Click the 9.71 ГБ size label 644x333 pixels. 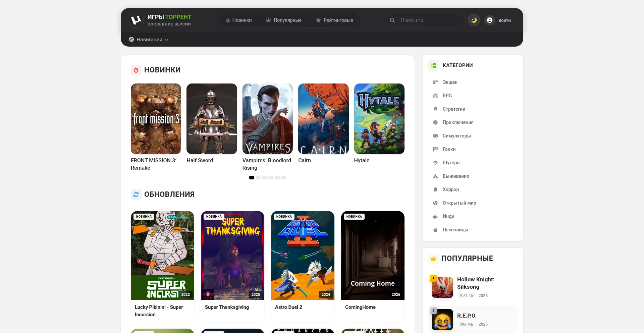point(466,295)
